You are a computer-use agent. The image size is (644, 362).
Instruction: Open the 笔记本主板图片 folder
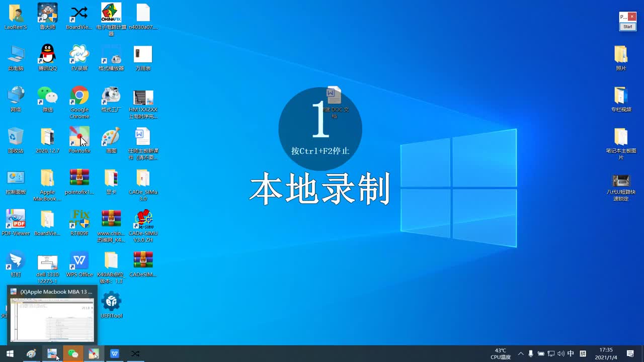click(x=621, y=144)
